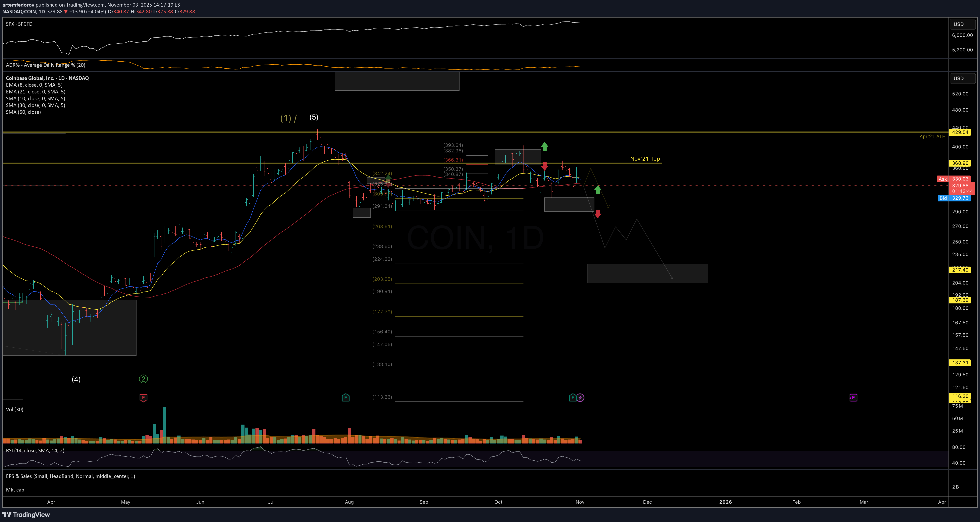Click the 2026 label on time axis
Screen dimensions: 980x522
725,502
